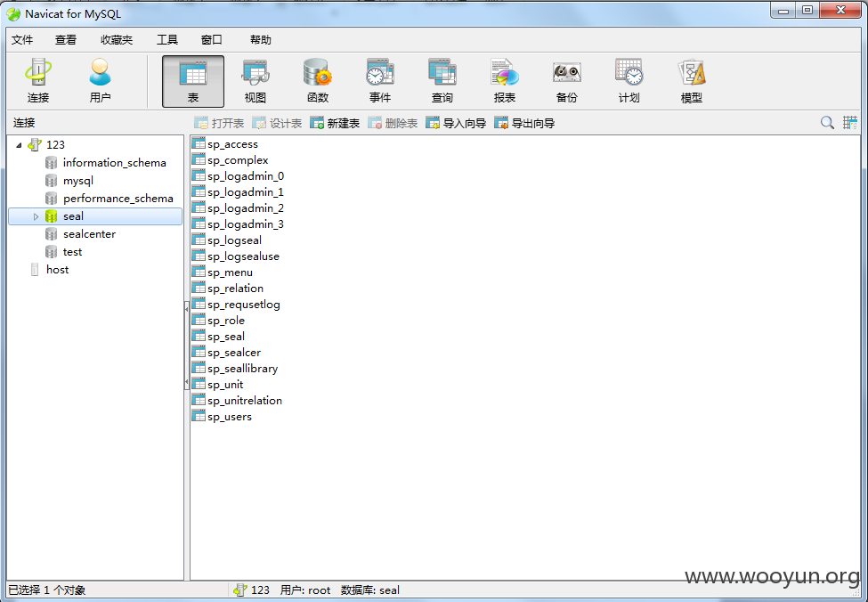Select the 123 connection label
This screenshot has height=602, width=868.
[x=55, y=145]
